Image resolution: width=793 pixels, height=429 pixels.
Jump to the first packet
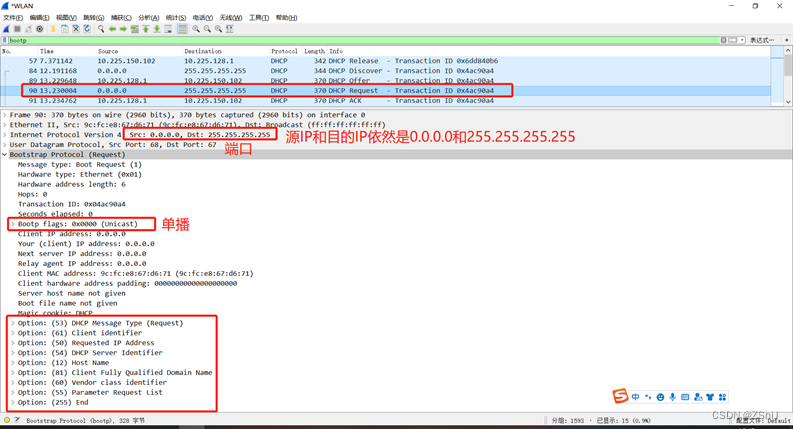coord(146,29)
